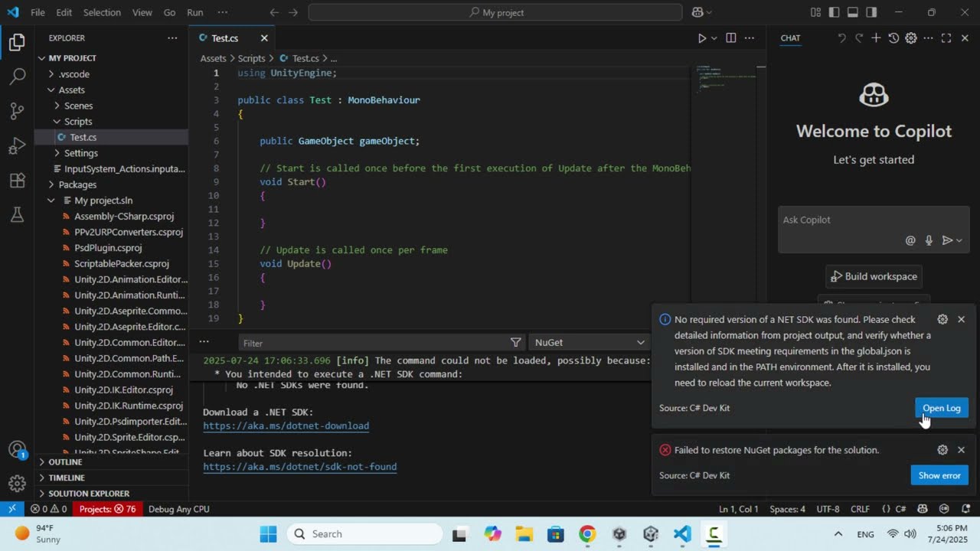Collapse the MY PROJECT root folder
This screenshot has height=551, width=980.
point(42,58)
